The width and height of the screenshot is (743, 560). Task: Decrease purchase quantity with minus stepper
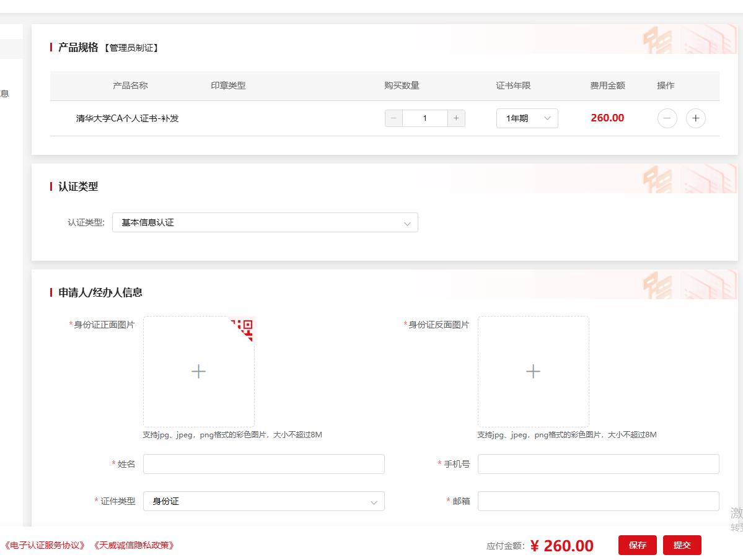click(393, 118)
